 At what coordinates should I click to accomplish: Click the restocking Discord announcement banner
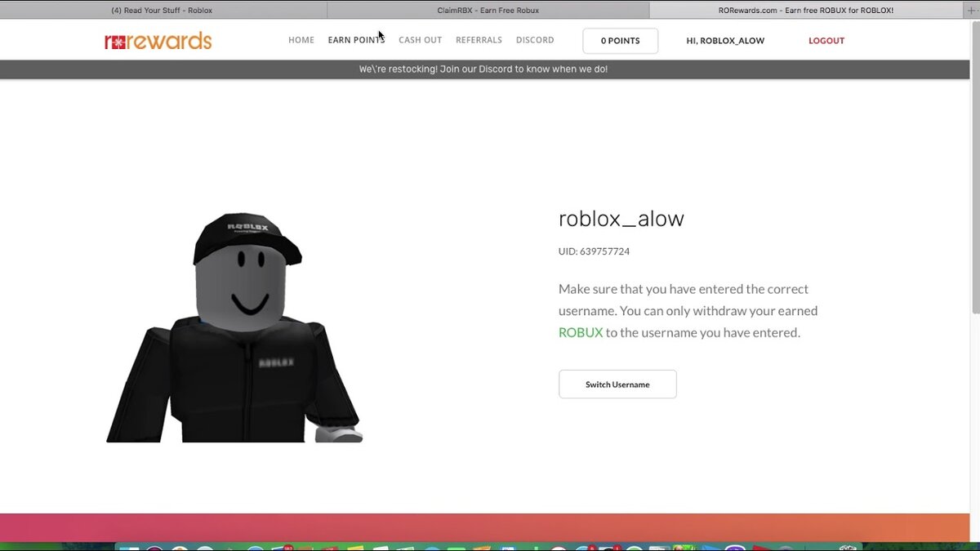(x=483, y=69)
